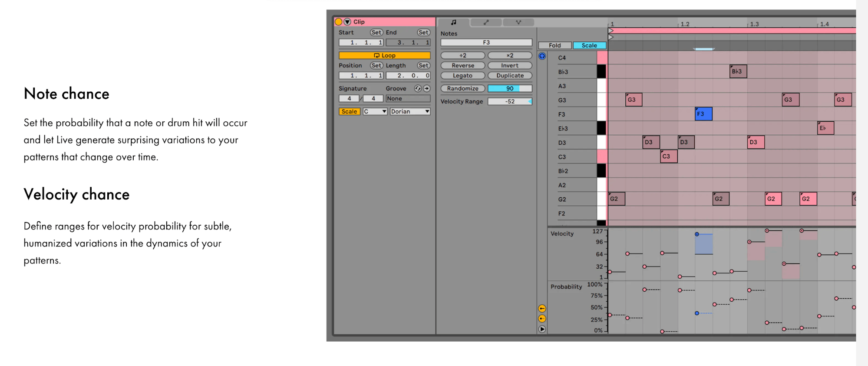Viewport: 868px width, 366px height.
Task: Click the Notes pitch field showing F3
Action: coord(486,43)
